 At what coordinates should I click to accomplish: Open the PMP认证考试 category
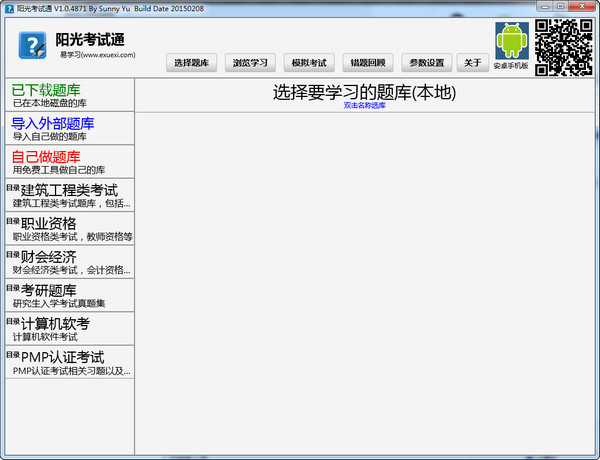(67, 361)
